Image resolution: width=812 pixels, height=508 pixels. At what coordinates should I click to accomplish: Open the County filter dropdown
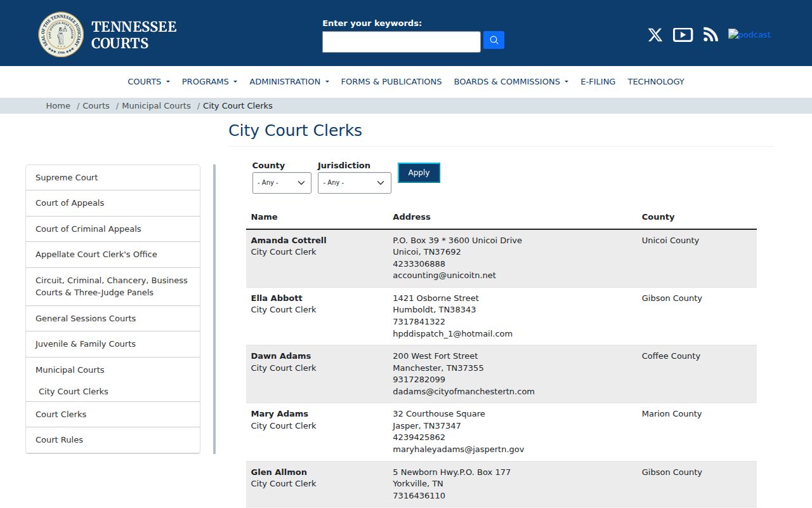pos(282,183)
